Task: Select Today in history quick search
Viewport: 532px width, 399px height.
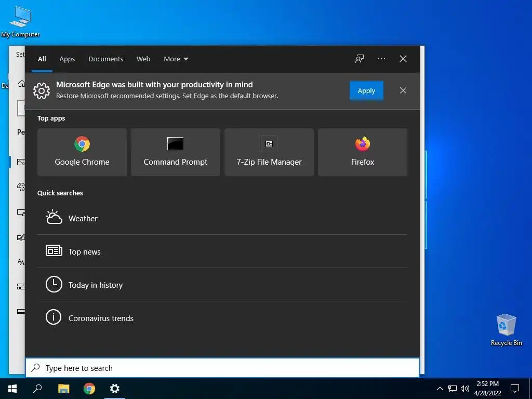Action: click(x=222, y=285)
